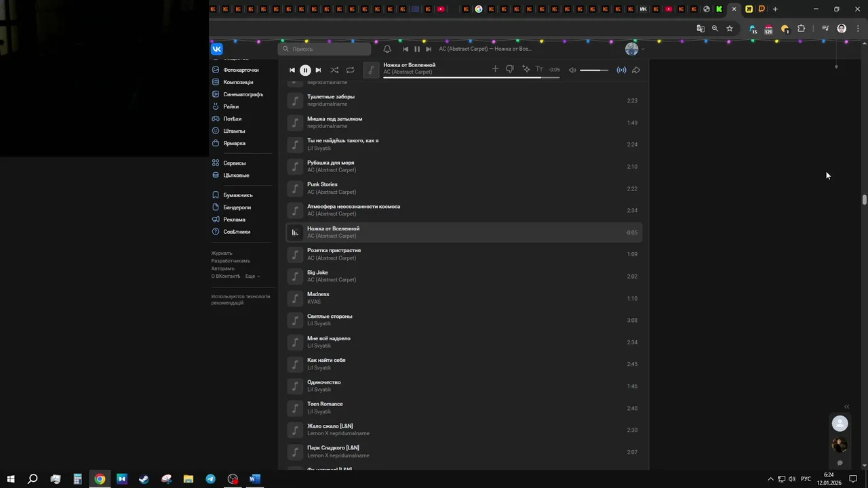
Task: Click the VK logo icon
Action: [x=217, y=49]
